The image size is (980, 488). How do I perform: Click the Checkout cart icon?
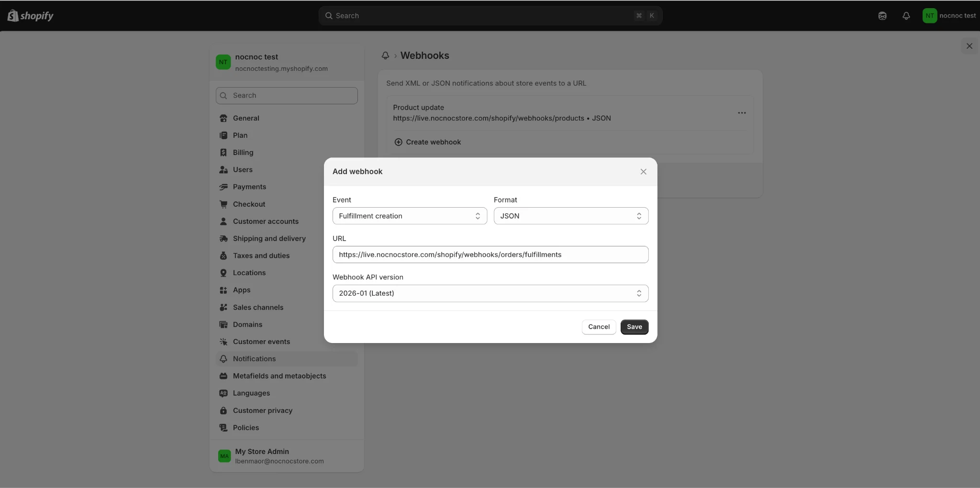coord(223,204)
